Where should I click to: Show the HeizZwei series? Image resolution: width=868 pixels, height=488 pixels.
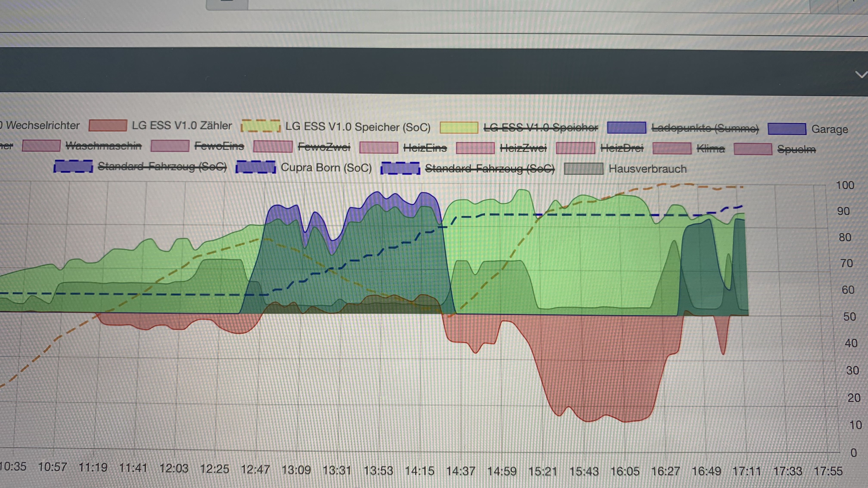click(x=523, y=148)
